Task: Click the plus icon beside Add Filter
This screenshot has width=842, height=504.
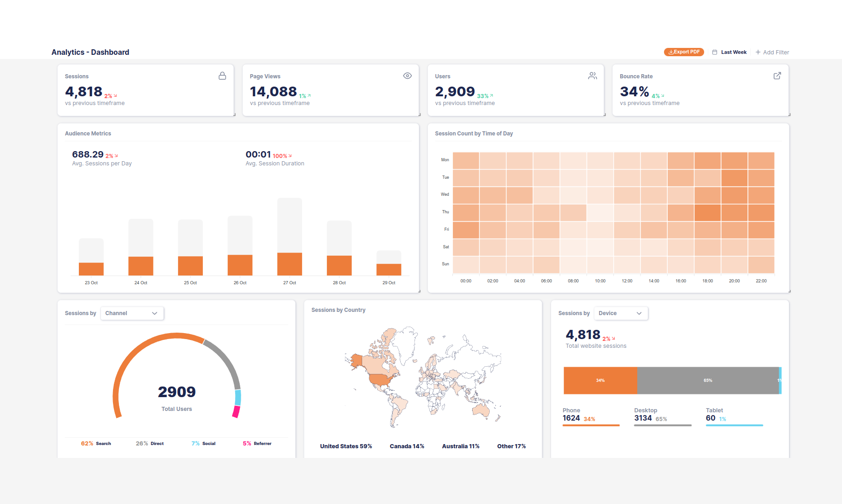Action: 758,53
